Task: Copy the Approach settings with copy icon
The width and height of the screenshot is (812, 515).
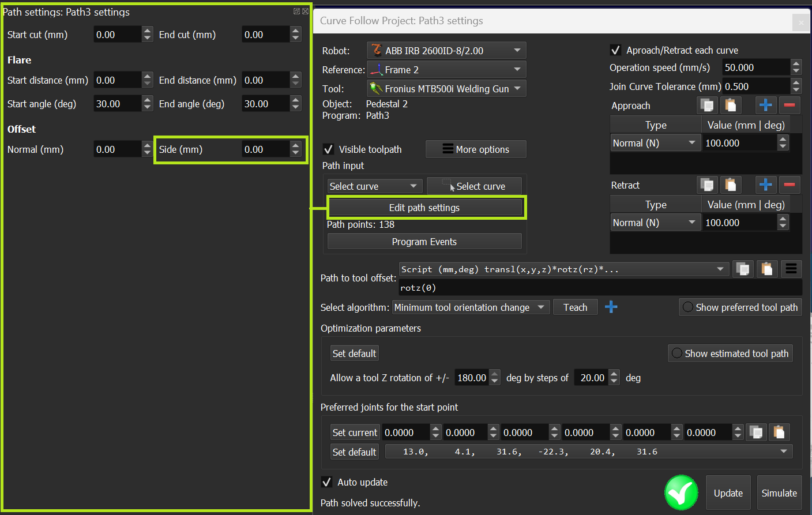Action: pyautogui.click(x=706, y=106)
